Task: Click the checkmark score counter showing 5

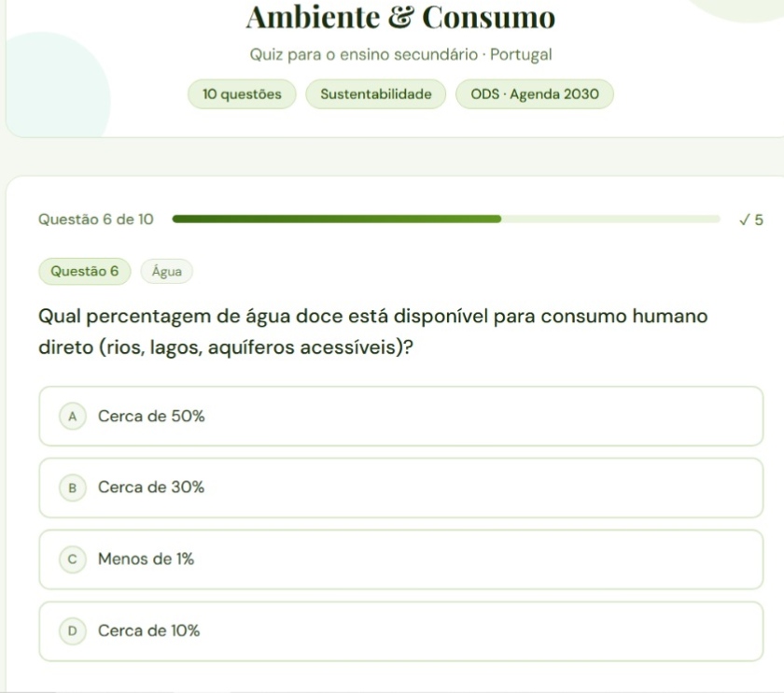Action: pos(751,219)
